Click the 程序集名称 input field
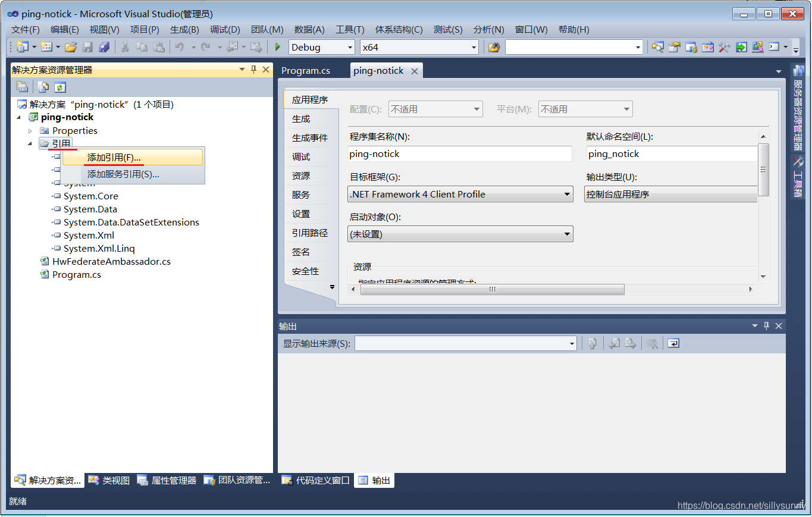Image resolution: width=812 pixels, height=517 pixels. tap(460, 154)
